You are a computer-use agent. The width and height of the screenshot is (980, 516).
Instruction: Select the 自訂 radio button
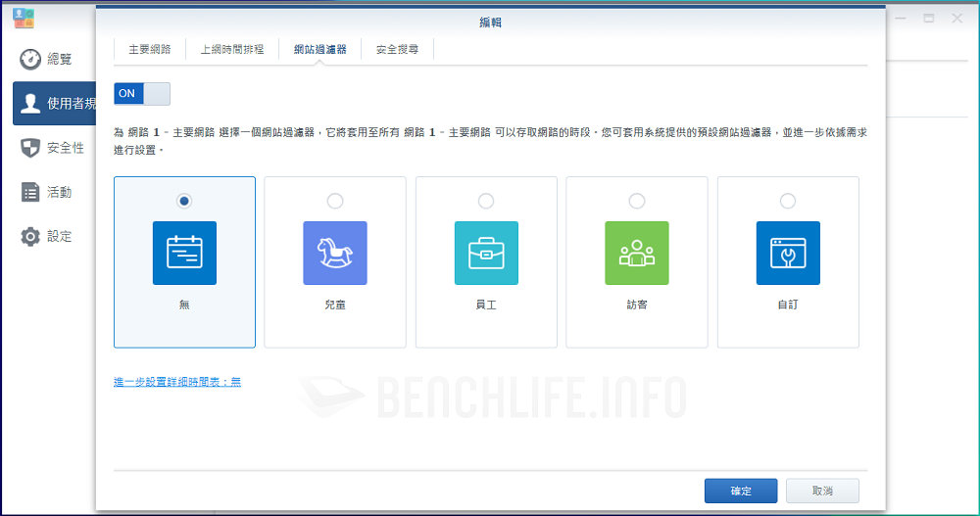click(x=788, y=201)
